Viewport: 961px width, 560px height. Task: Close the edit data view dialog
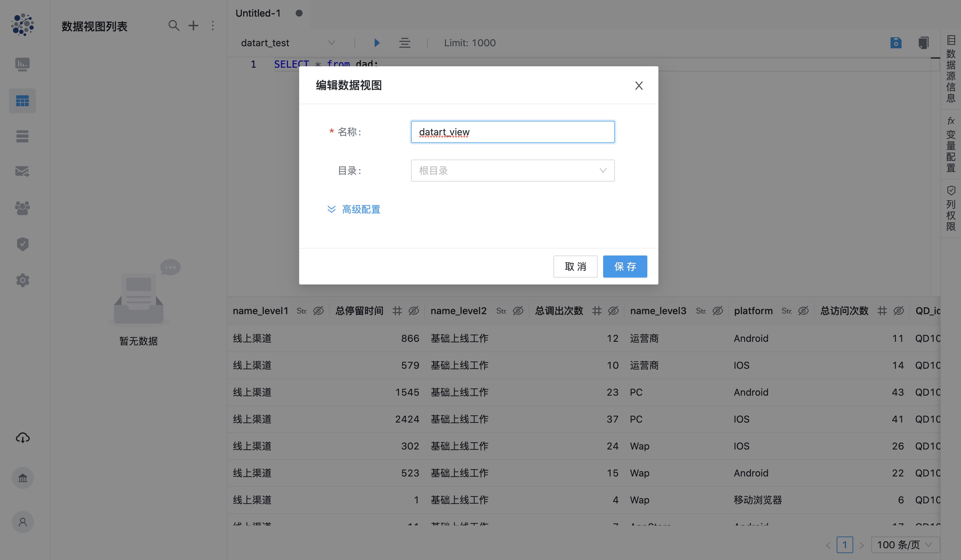[639, 85]
